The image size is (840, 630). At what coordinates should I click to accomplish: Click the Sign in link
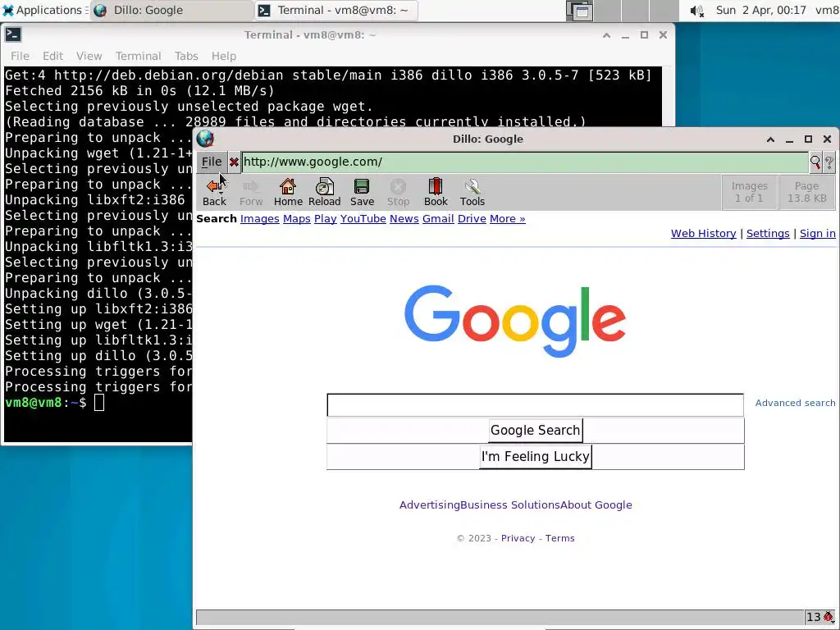pos(818,234)
